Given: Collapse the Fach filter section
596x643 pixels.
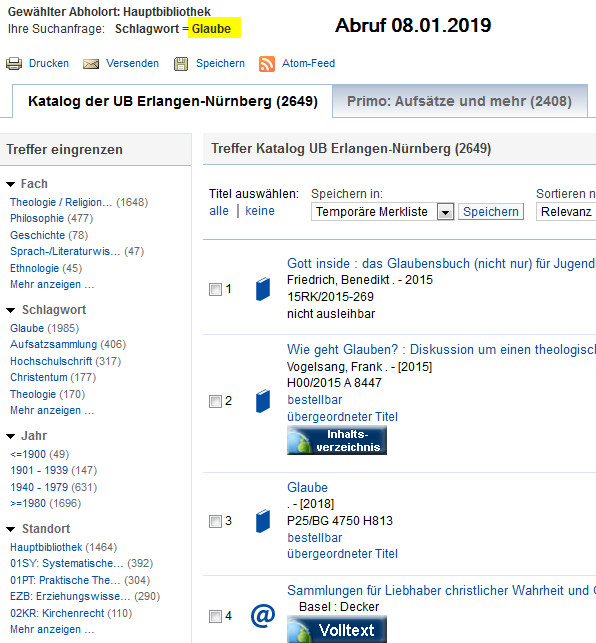Looking at the screenshot, I should point(11,185).
